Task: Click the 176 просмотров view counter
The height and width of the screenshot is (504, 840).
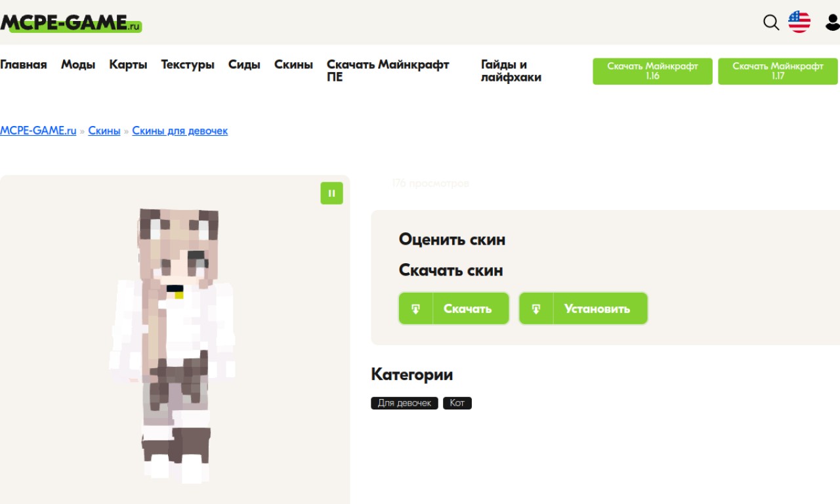Action: point(430,184)
